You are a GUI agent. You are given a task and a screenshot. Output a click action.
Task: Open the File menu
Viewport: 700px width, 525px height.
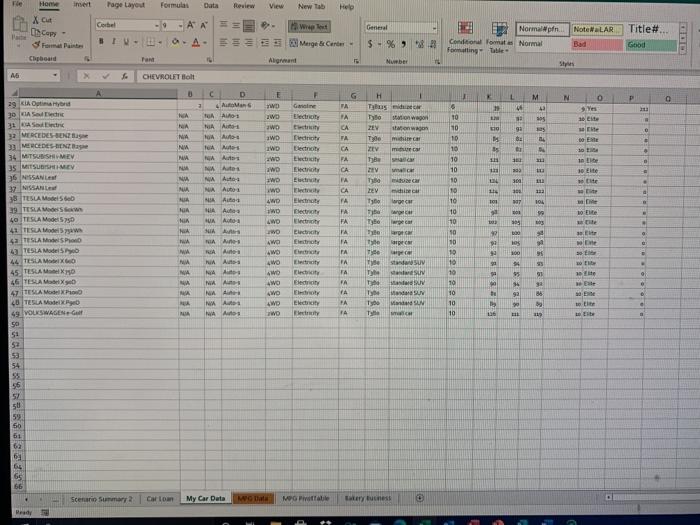coord(17,4)
